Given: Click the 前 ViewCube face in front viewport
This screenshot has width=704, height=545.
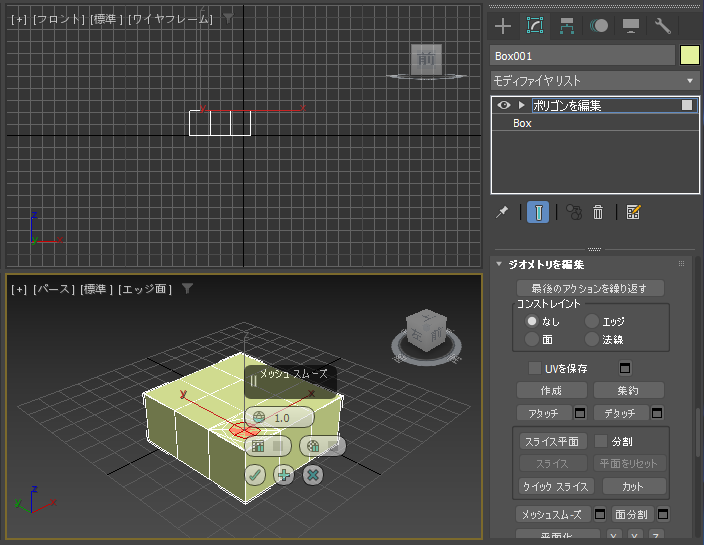Looking at the screenshot, I should pos(426,58).
